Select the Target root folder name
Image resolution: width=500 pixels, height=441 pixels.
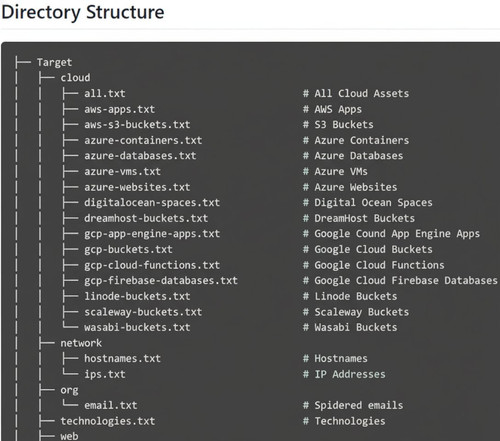[x=54, y=62]
